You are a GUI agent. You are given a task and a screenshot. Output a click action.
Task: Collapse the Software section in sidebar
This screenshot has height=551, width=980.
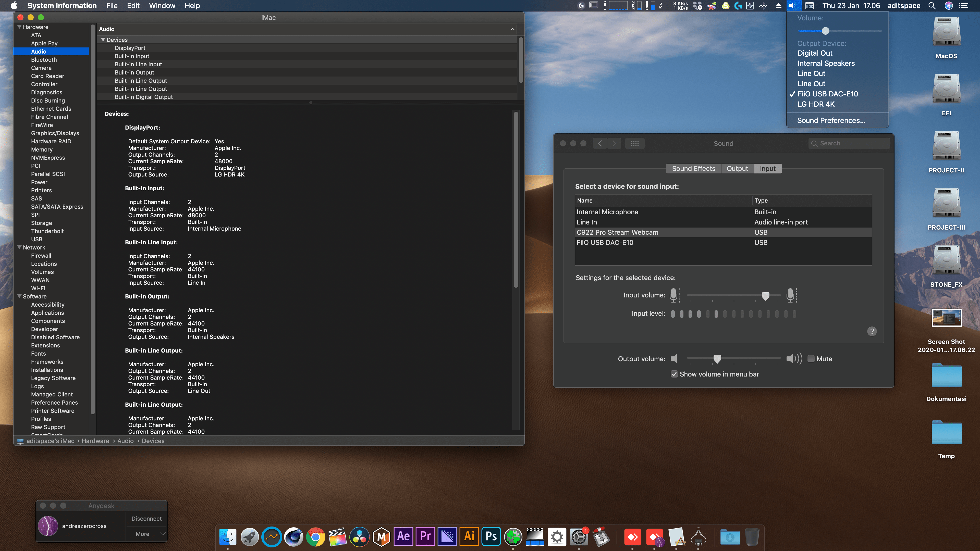point(19,296)
